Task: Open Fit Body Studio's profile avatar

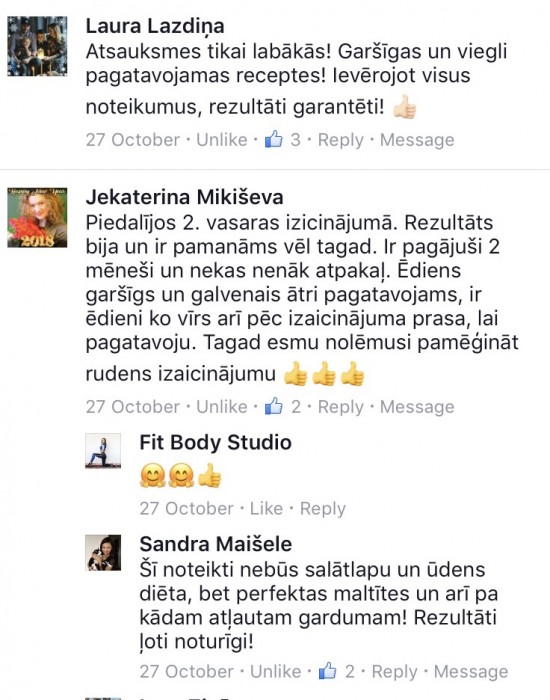Action: tap(103, 450)
